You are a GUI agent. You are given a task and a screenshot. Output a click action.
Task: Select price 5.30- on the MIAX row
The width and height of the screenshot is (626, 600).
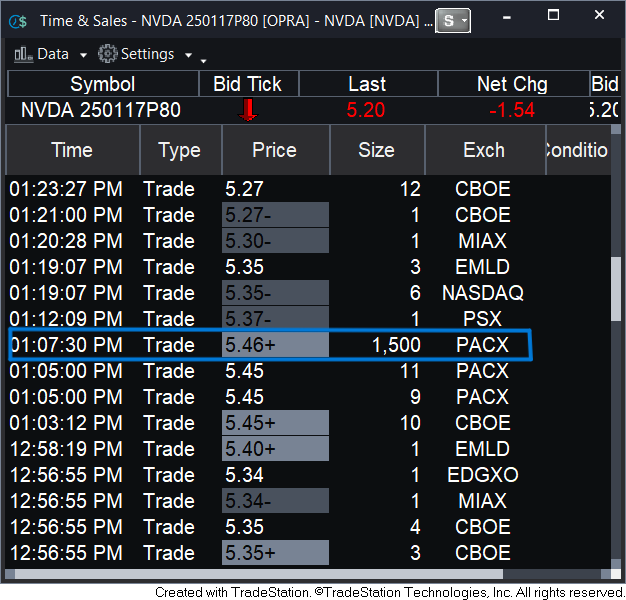[x=275, y=241]
